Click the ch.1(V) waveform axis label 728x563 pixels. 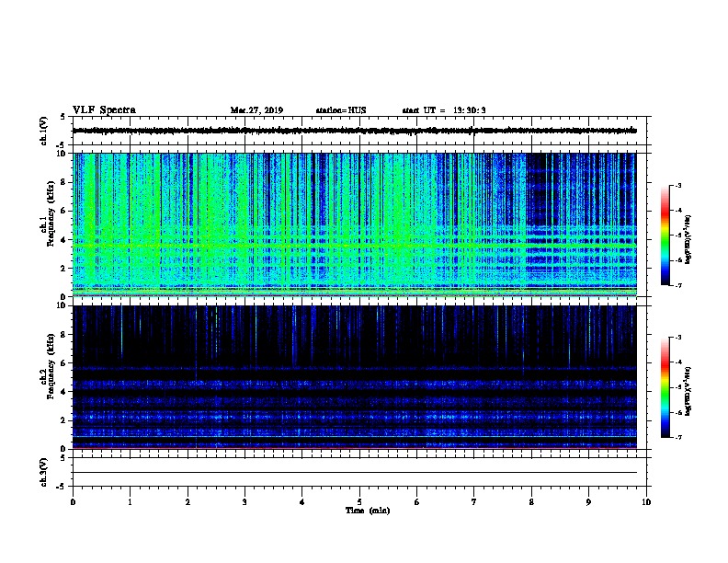click(x=44, y=131)
